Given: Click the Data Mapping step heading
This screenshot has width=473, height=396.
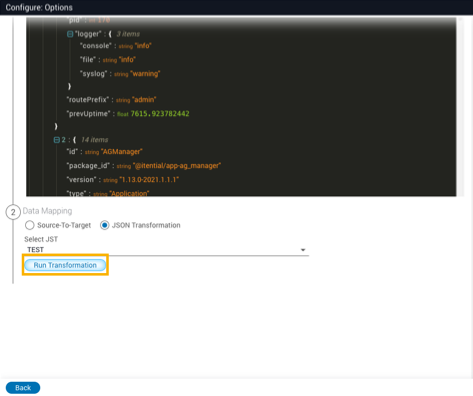Looking at the screenshot, I should [x=47, y=211].
